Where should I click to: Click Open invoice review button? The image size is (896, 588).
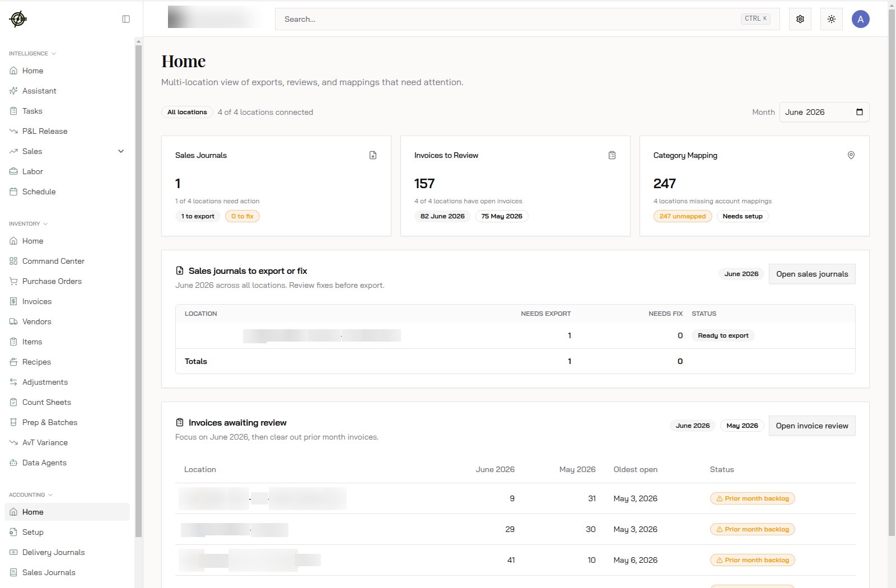[x=812, y=426]
